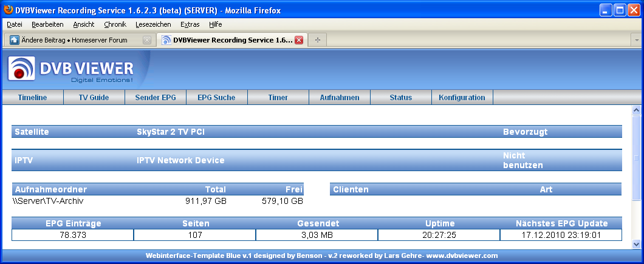Open the Datei menu
Image resolution: width=644 pixels, height=264 pixels.
(15, 24)
